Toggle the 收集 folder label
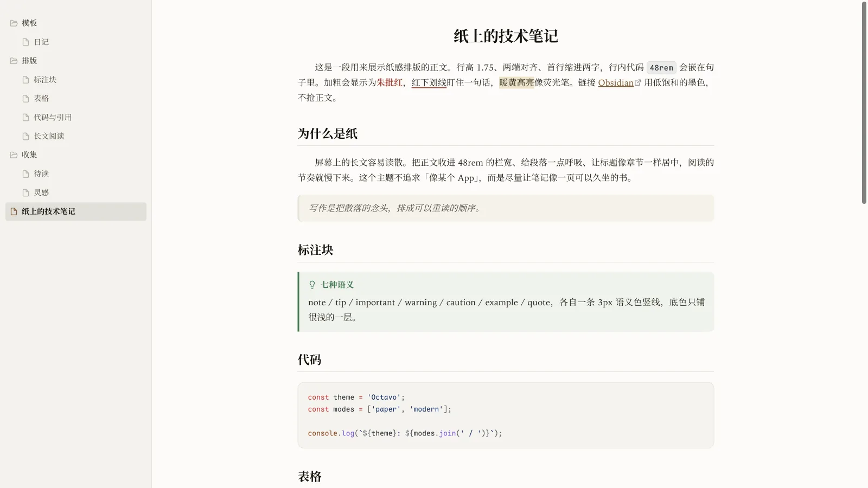This screenshot has height=488, width=868. click(29, 155)
